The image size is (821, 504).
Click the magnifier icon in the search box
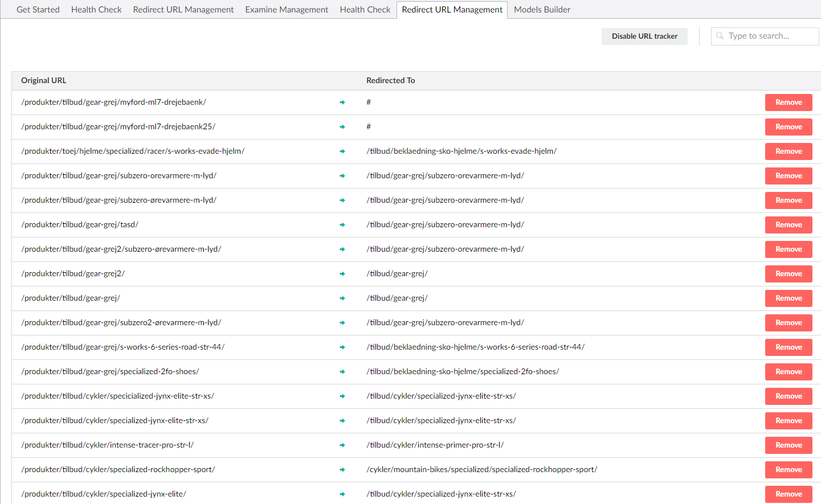[720, 36]
